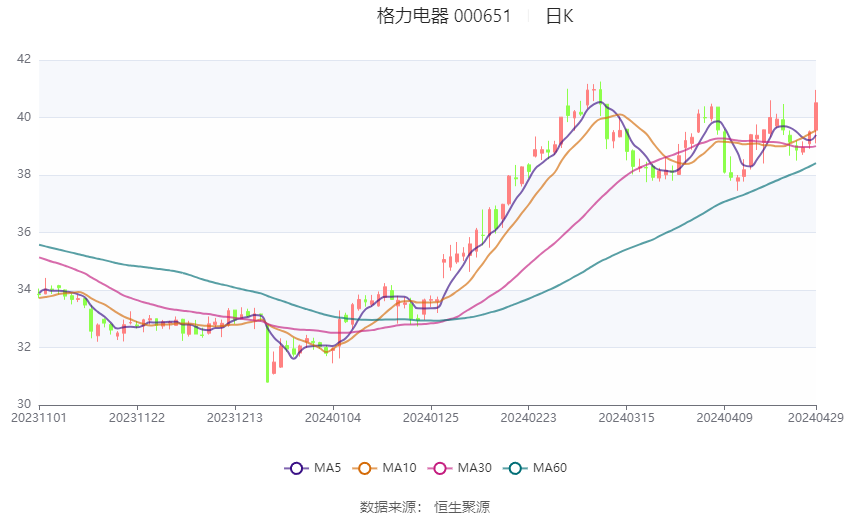
Task: Click x-axis date label 20240315
Action: [627, 418]
